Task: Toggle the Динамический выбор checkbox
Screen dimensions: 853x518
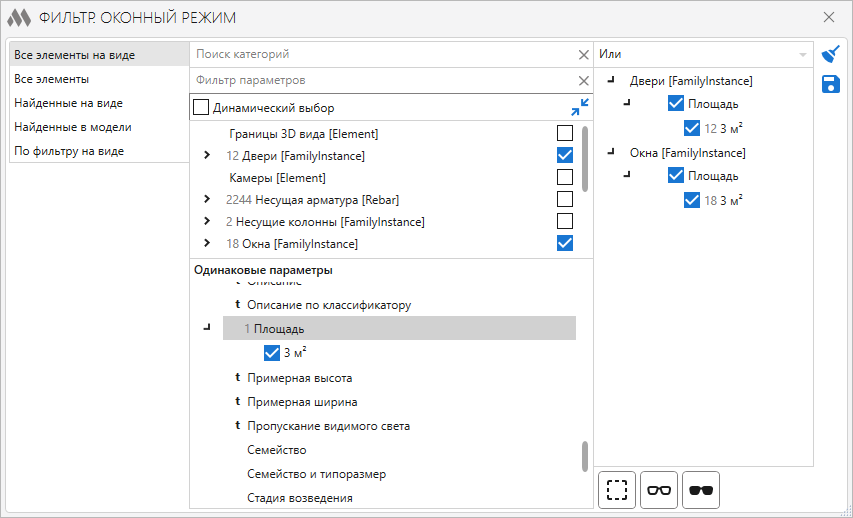Action: (x=201, y=108)
